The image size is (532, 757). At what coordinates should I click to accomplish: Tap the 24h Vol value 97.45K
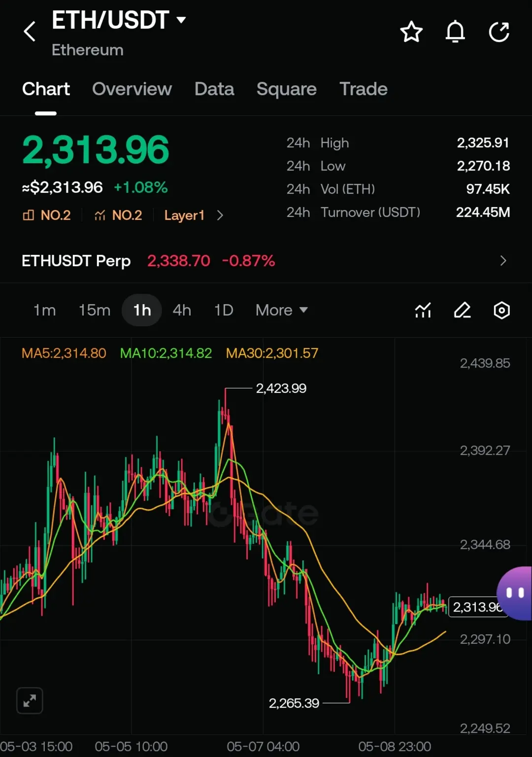[x=488, y=189]
